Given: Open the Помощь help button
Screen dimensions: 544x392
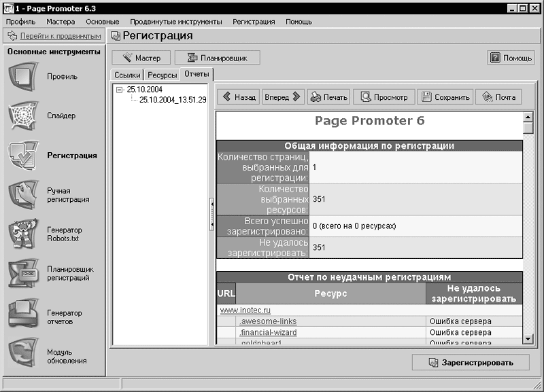Looking at the screenshot, I should point(511,58).
